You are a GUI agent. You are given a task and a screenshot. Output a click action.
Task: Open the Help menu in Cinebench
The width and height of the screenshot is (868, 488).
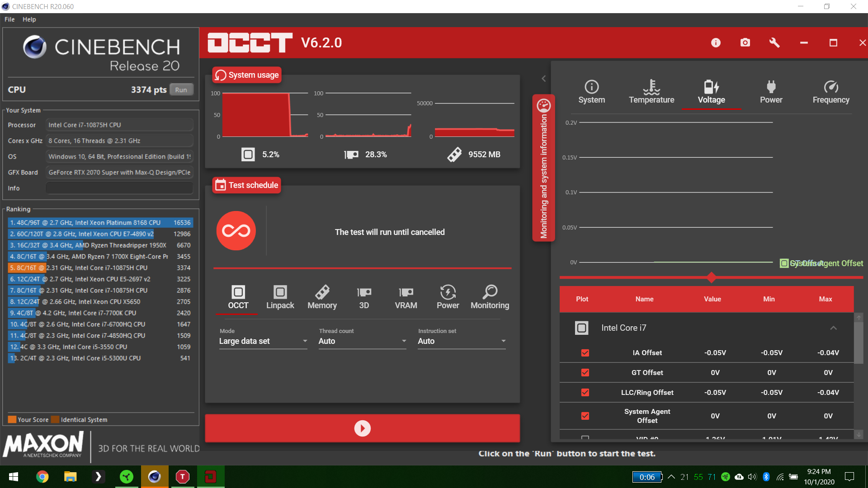(29, 19)
